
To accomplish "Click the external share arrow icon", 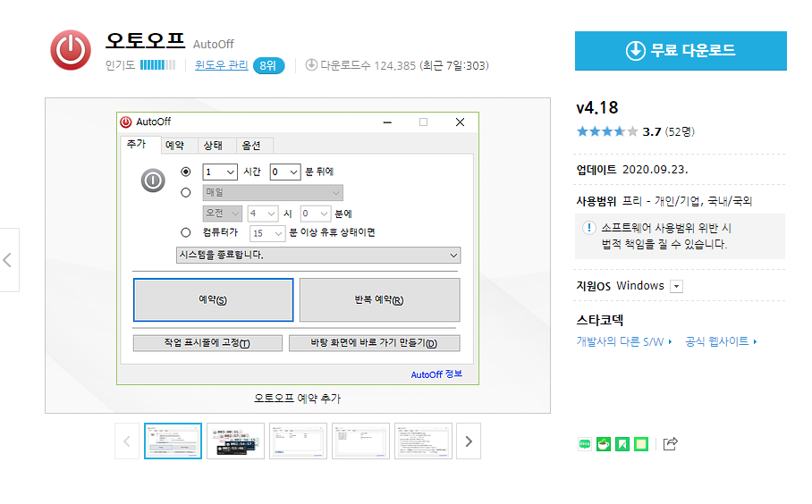I will coord(670,443).
